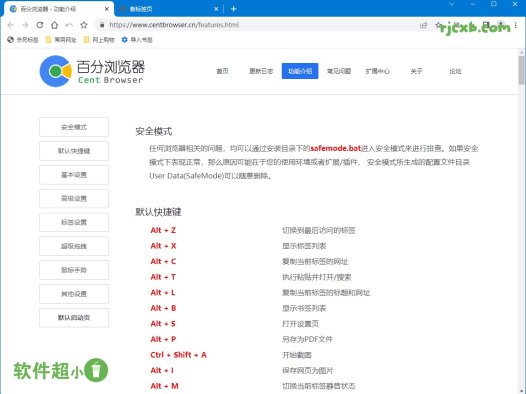The width and height of the screenshot is (526, 394).
Task: Reload the page with the refresh icon
Action: click(x=40, y=25)
